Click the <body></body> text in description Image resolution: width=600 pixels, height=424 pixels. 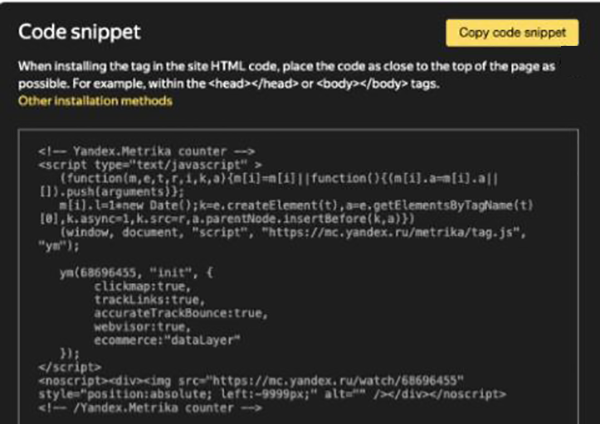point(362,84)
